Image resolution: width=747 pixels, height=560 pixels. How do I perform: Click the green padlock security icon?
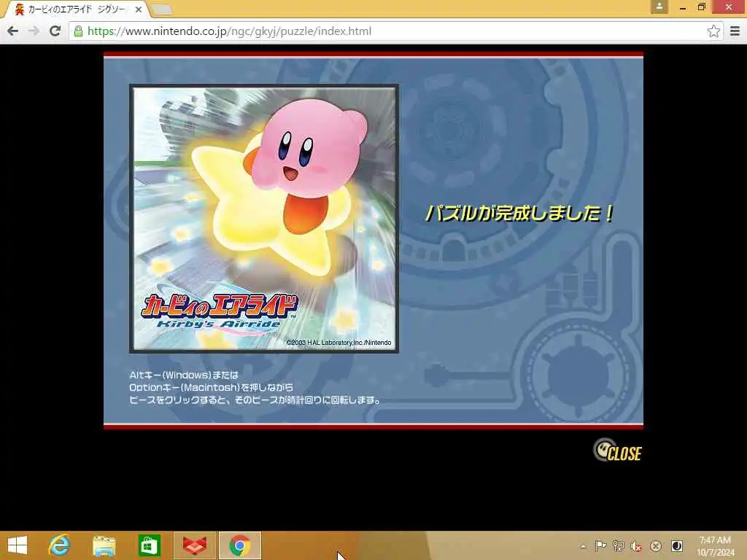click(x=78, y=31)
